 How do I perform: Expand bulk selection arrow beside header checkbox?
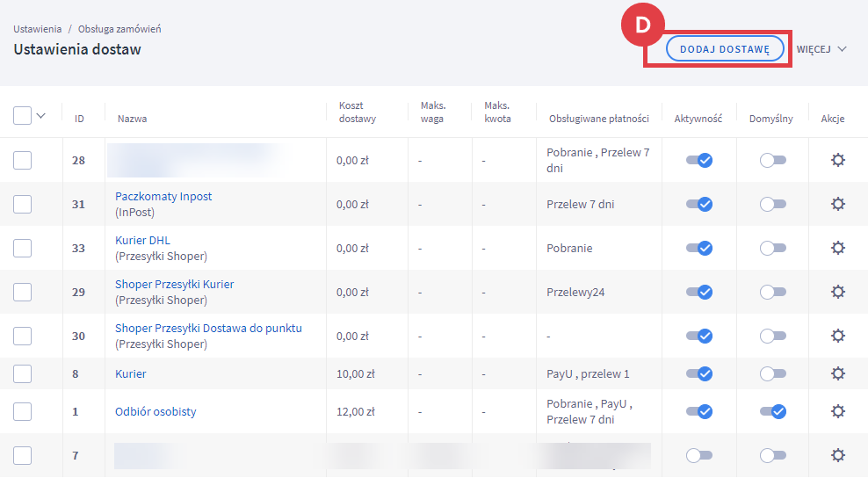pos(40,116)
